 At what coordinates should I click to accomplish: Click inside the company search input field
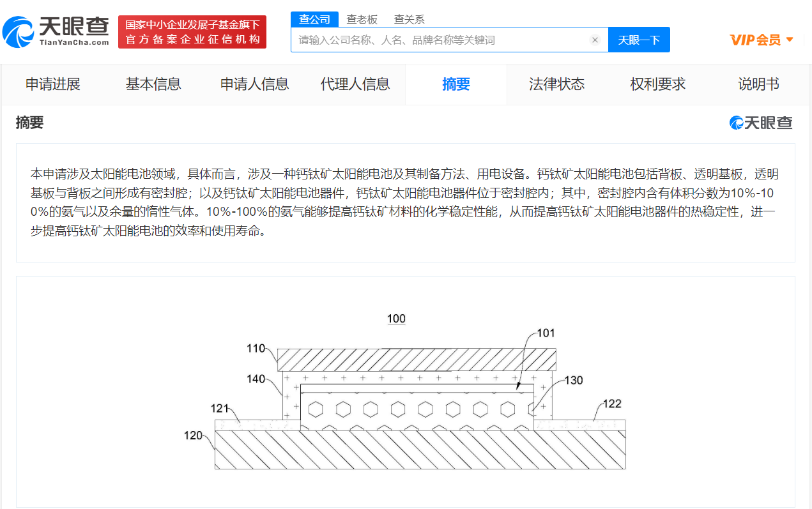click(441, 40)
